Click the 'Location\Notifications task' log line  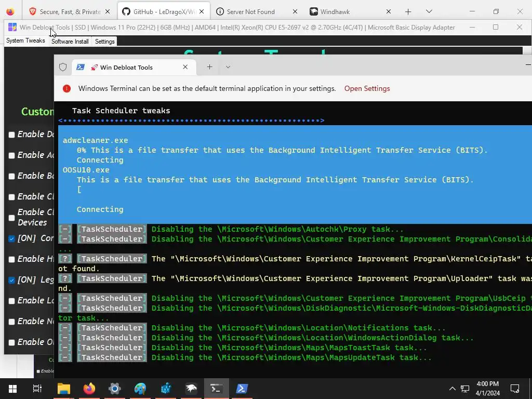252,328
